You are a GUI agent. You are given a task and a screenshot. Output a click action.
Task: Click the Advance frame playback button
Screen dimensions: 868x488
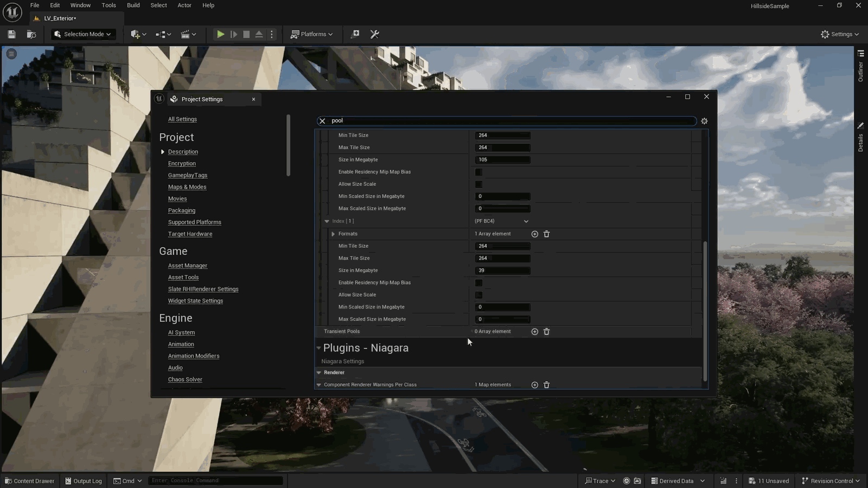(x=234, y=34)
